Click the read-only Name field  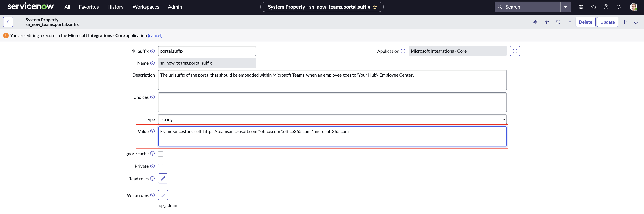(207, 63)
